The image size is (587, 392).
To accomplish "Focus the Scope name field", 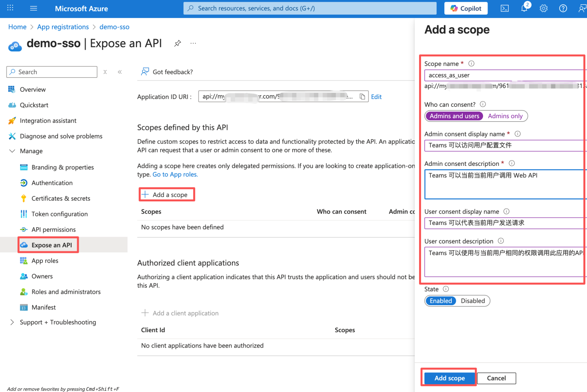I will point(505,75).
